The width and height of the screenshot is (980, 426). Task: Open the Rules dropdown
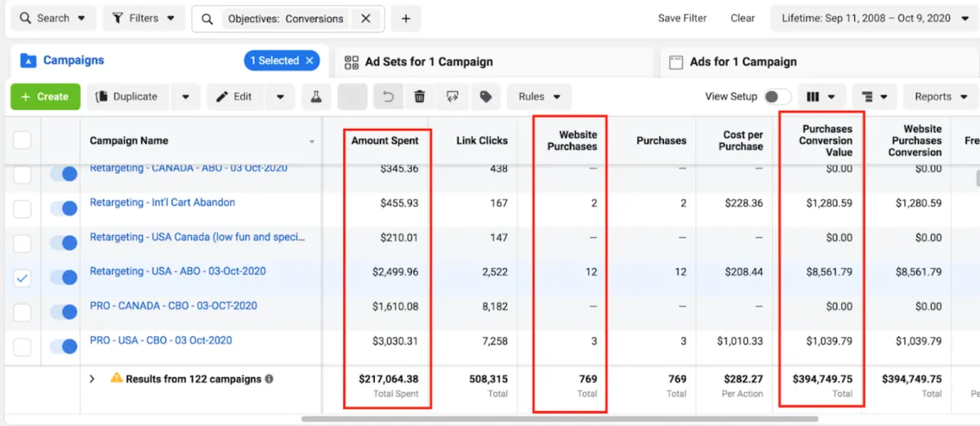pos(539,96)
